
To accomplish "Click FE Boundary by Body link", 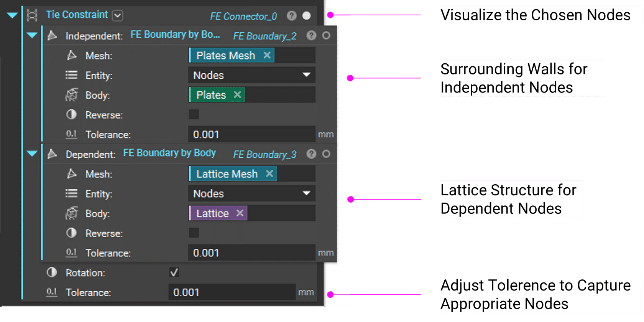I will tap(169, 153).
